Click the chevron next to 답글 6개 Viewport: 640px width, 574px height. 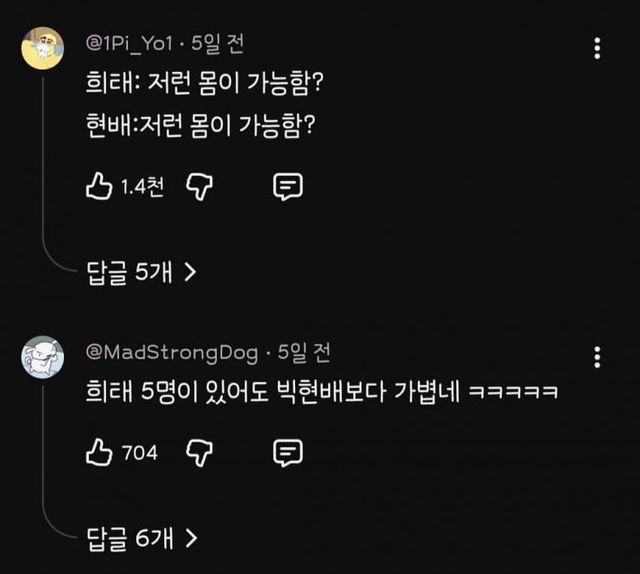[190, 538]
